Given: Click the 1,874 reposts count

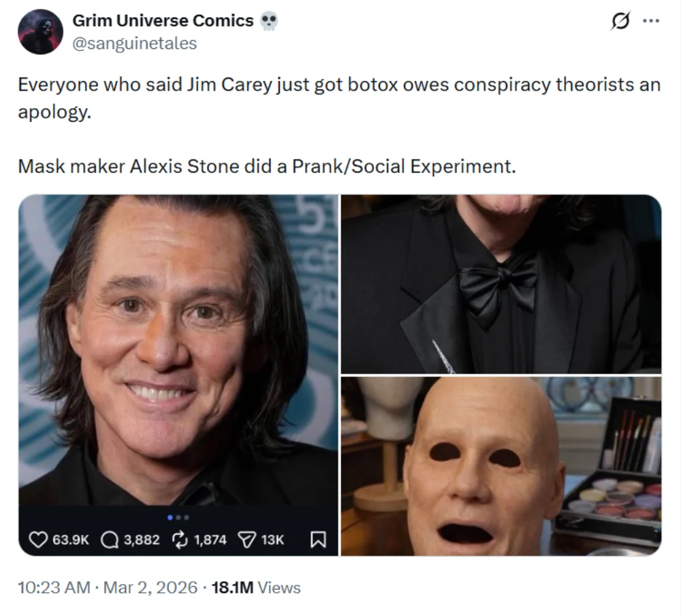Looking at the screenshot, I should 212,540.
